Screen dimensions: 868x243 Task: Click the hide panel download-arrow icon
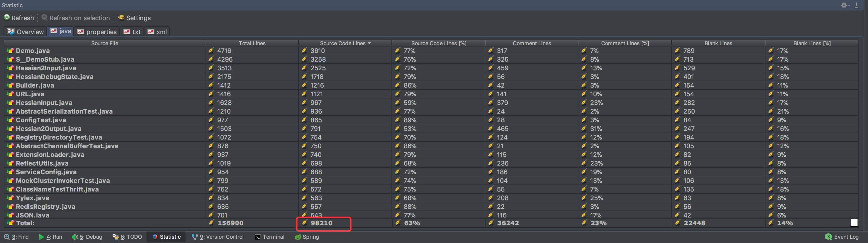point(857,5)
